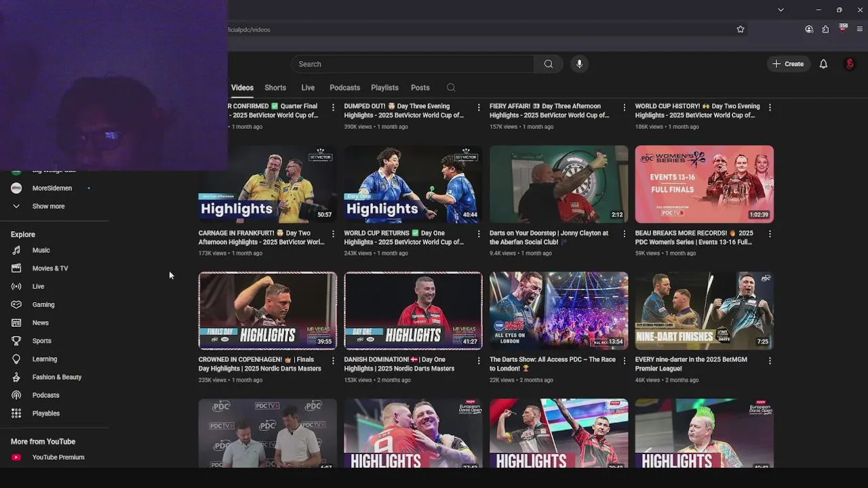Switch to the Shorts tab
Viewport: 868px width, 488px height.
coord(275,87)
